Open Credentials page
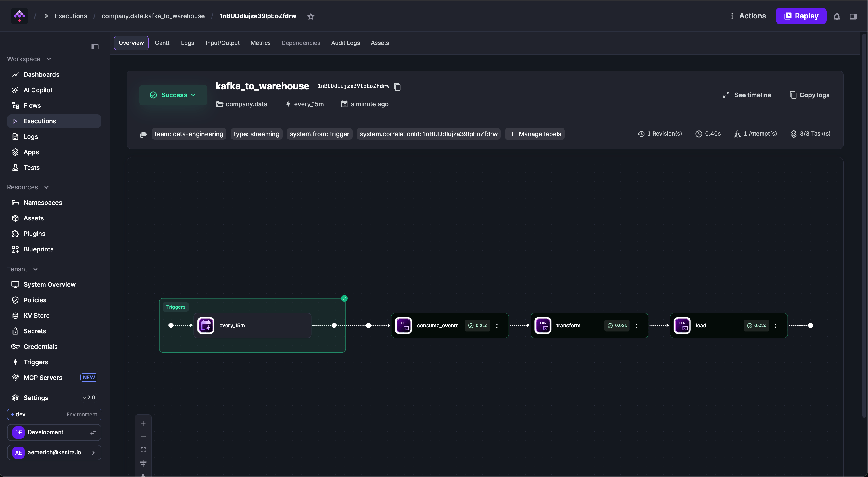 (54, 346)
